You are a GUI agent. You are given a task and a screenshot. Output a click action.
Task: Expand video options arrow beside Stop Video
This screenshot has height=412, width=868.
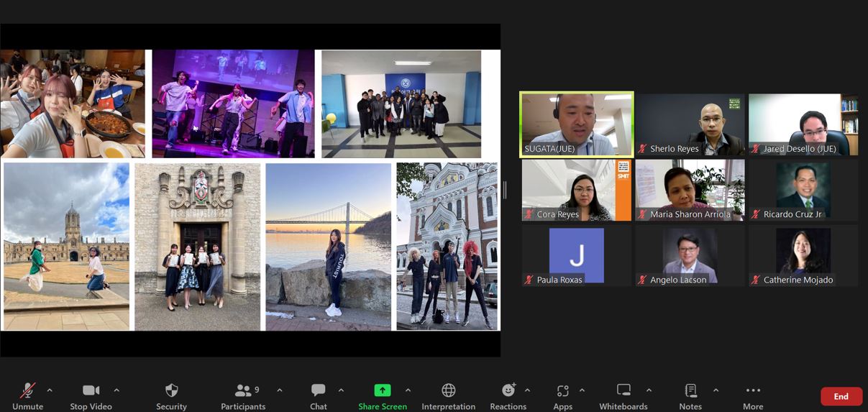117,390
